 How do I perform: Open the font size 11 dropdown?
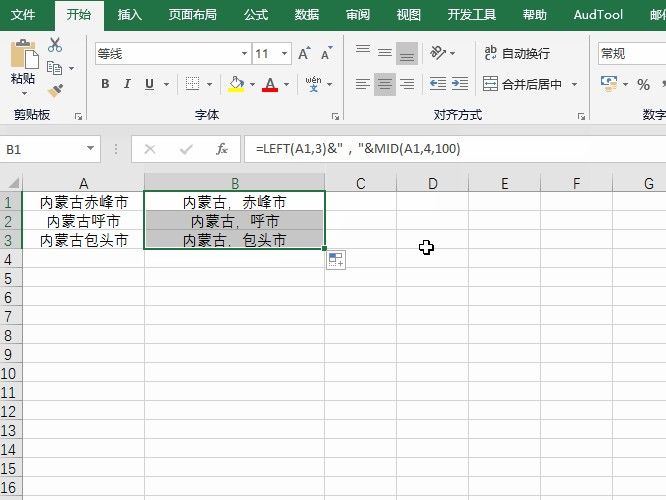point(284,54)
